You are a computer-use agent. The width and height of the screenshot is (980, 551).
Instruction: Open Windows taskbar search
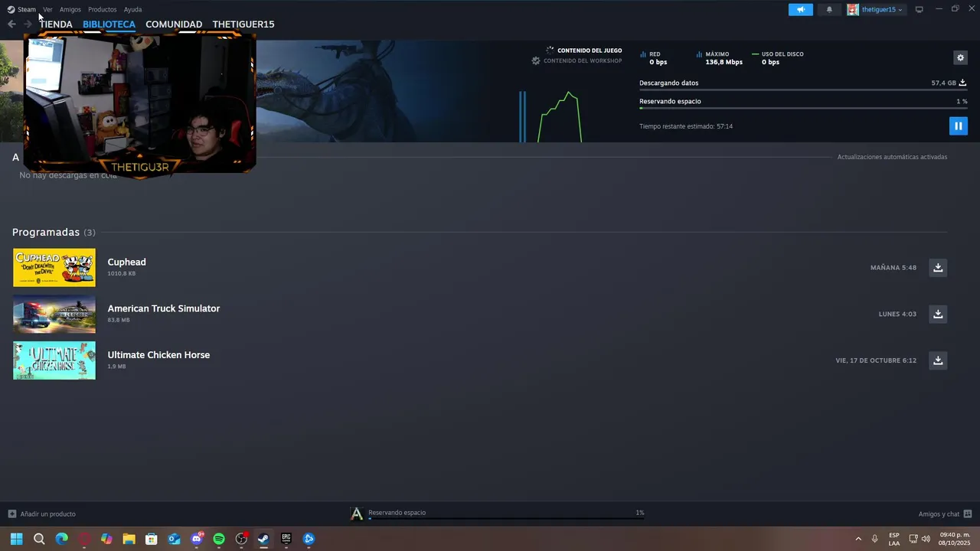39,539
